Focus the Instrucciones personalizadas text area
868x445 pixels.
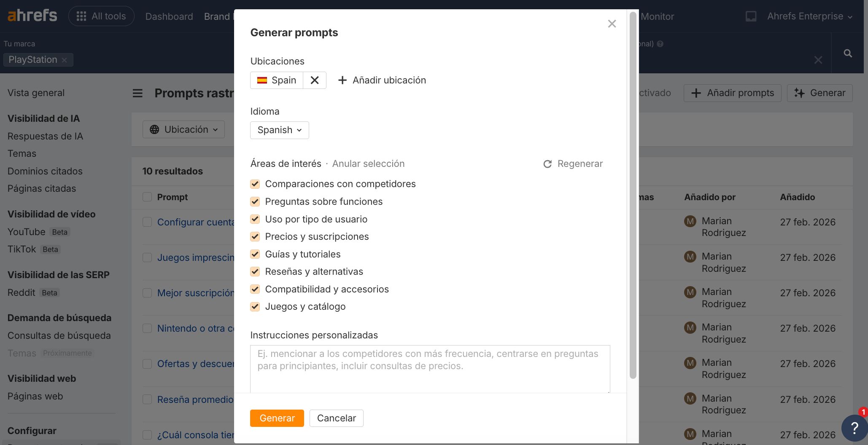click(x=430, y=369)
